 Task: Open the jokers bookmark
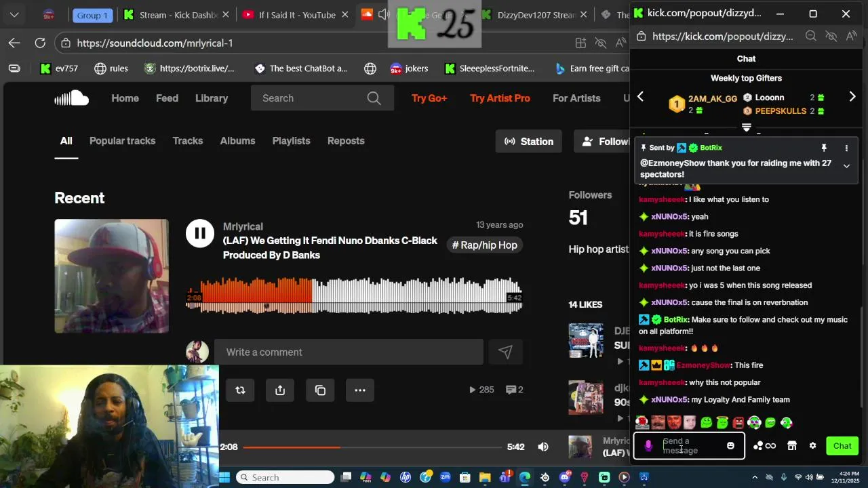click(409, 68)
